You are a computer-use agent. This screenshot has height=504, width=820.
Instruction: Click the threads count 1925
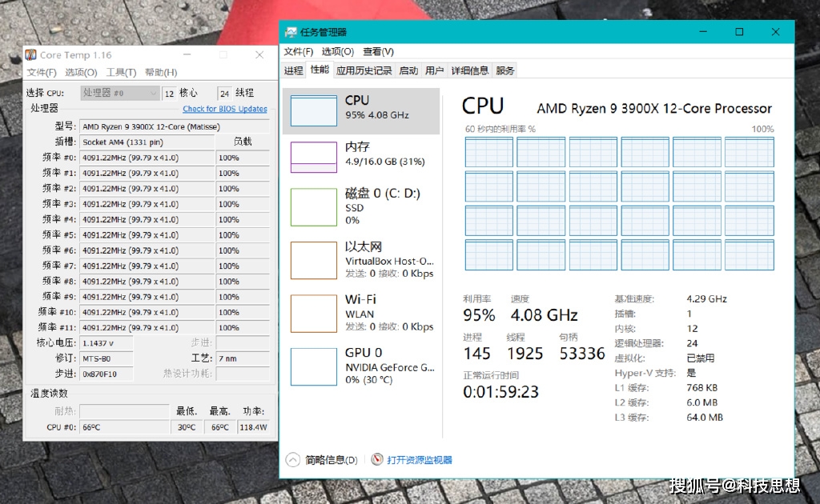pyautogui.click(x=525, y=354)
